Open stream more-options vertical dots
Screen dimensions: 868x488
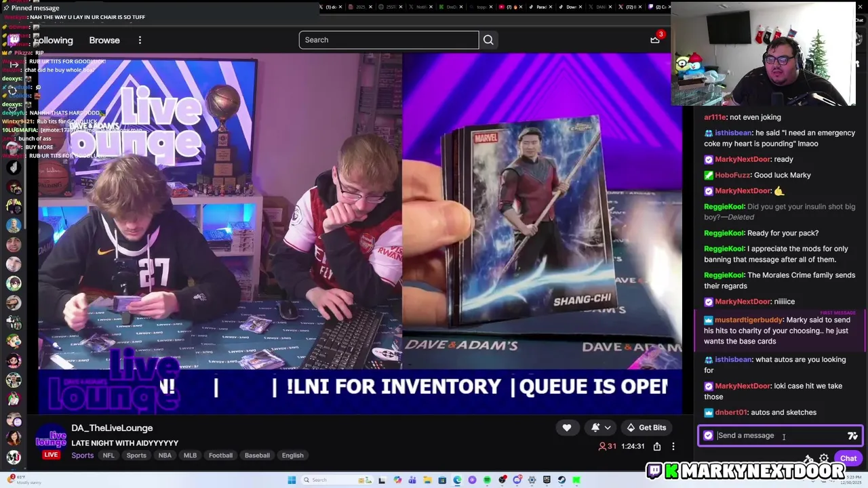(673, 447)
